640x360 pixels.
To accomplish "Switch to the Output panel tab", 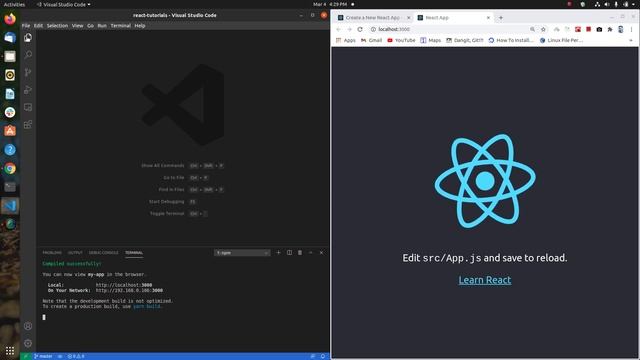I will tap(75, 253).
